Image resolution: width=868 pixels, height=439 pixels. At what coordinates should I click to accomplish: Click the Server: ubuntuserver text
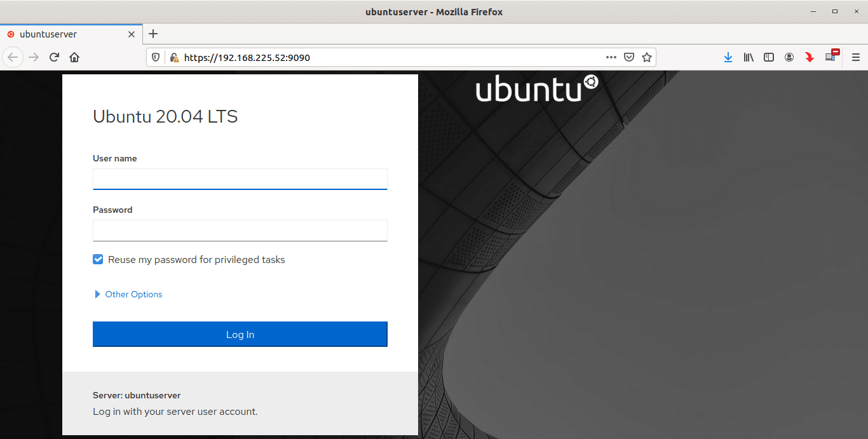point(137,395)
